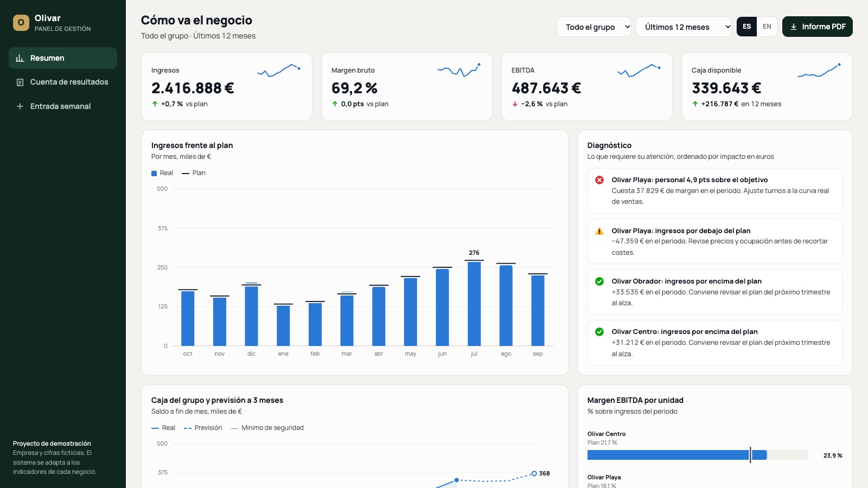Open Cuenta de resultados in sidebar
868x488 pixels.
63,82
